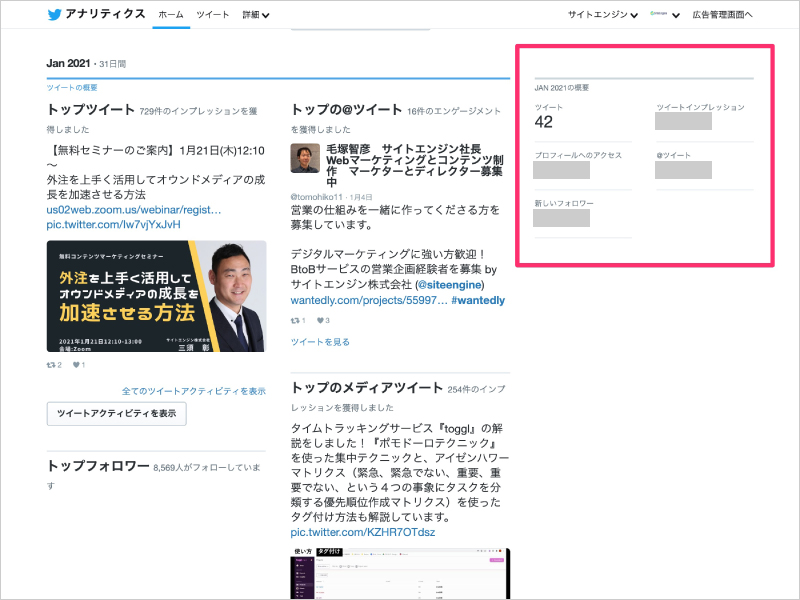Open the pic.twitter.com/Iw7vjYxJvH link
This screenshot has width=800, height=600.
click(113, 224)
